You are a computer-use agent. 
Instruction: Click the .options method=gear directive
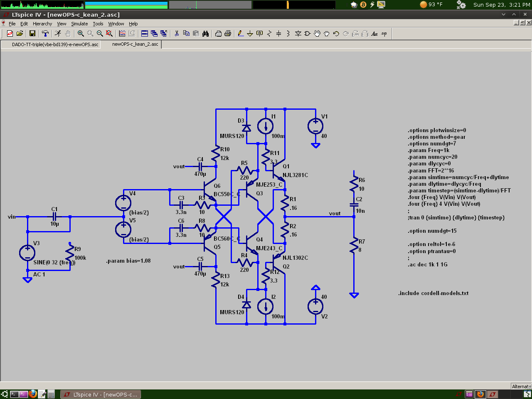(x=436, y=137)
